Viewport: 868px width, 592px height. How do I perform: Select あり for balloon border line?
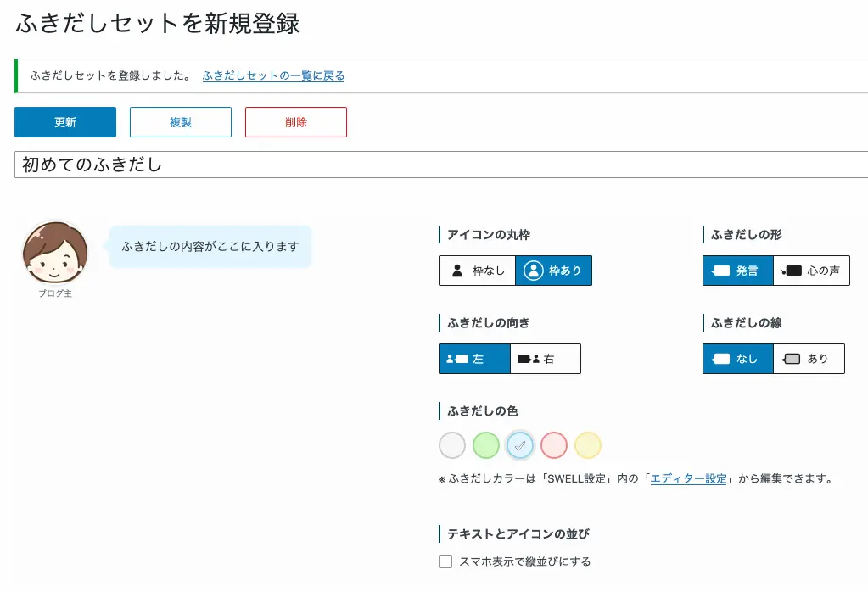809,359
